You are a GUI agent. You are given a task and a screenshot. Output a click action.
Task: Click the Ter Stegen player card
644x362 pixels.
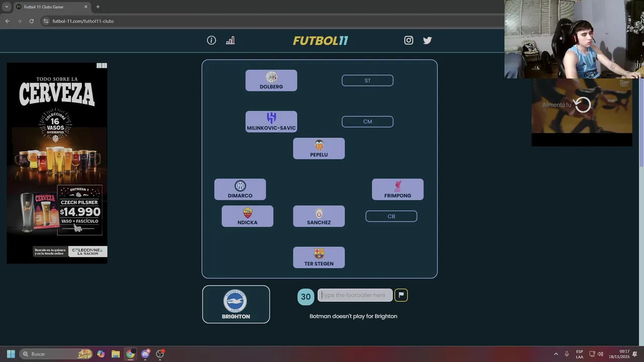pos(319,257)
